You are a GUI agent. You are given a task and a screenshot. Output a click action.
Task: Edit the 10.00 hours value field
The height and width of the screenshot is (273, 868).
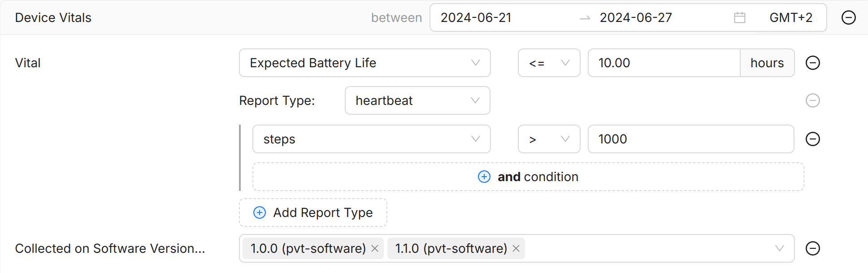[x=664, y=63]
